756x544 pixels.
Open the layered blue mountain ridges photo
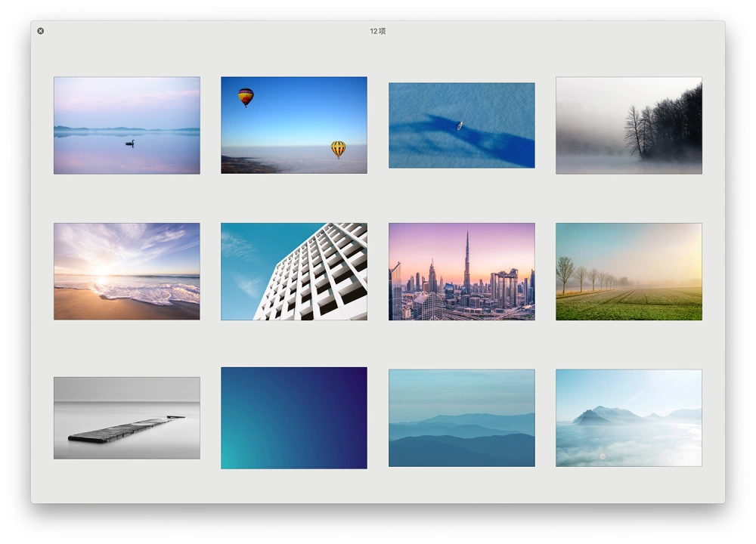tap(462, 418)
